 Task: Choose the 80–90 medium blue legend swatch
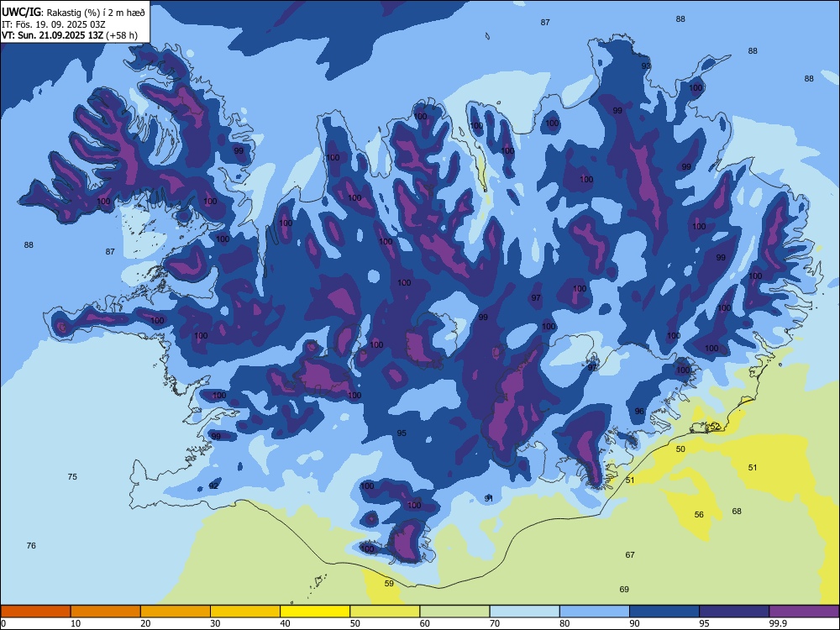click(x=595, y=612)
